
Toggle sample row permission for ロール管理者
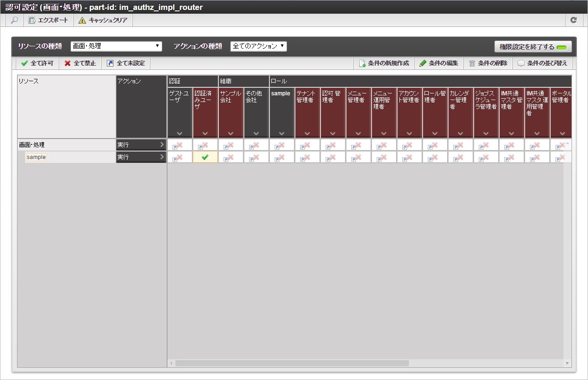(435, 157)
